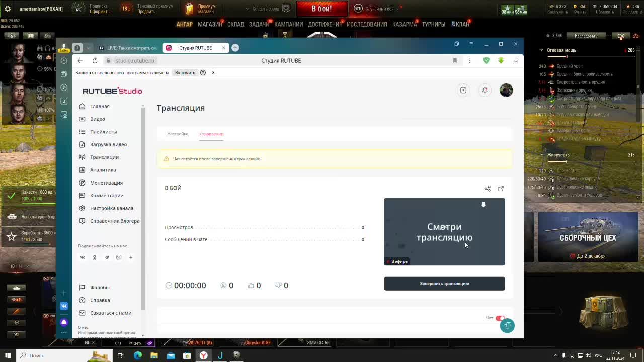644x362 pixels.
Task: Open the browser downloads arrow
Action: tap(516, 61)
